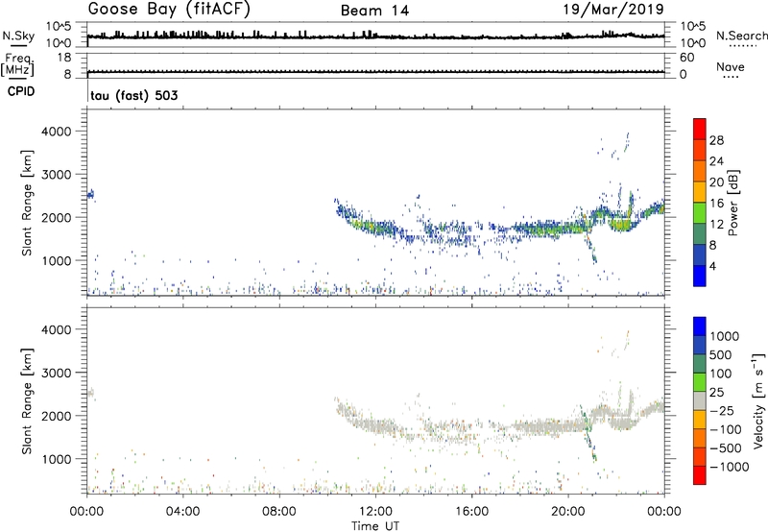Click the '-1000' Velocity colorbar value

click(x=729, y=467)
